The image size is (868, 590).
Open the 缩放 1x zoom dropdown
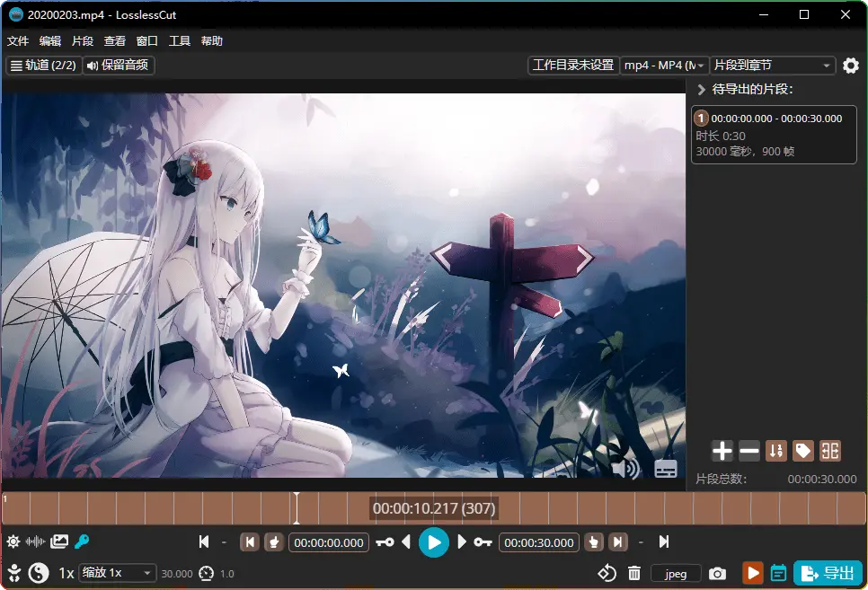coord(117,573)
